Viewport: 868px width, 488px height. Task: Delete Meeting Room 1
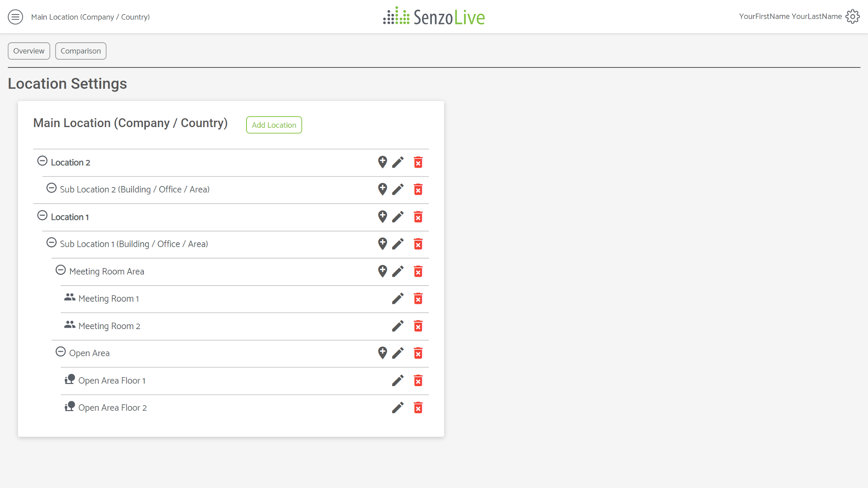tap(418, 298)
